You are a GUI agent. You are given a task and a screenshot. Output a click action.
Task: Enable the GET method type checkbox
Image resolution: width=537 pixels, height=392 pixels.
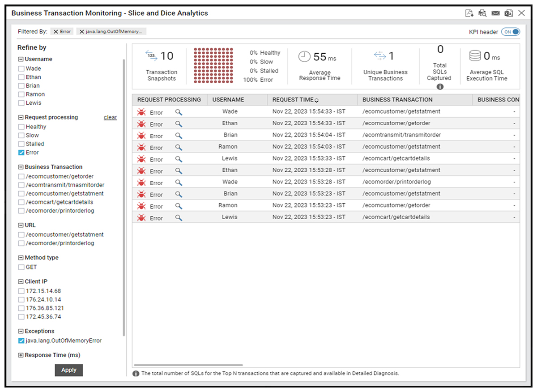tap(21, 267)
